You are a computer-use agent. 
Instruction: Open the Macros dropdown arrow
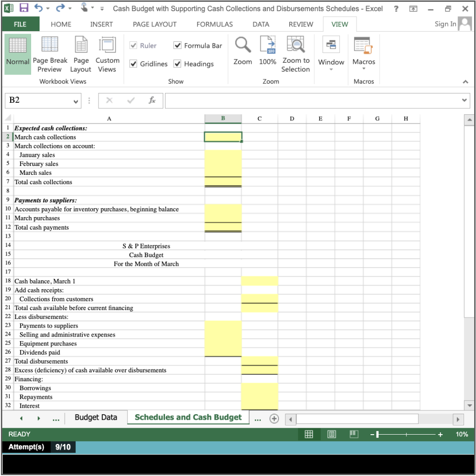pyautogui.click(x=364, y=68)
